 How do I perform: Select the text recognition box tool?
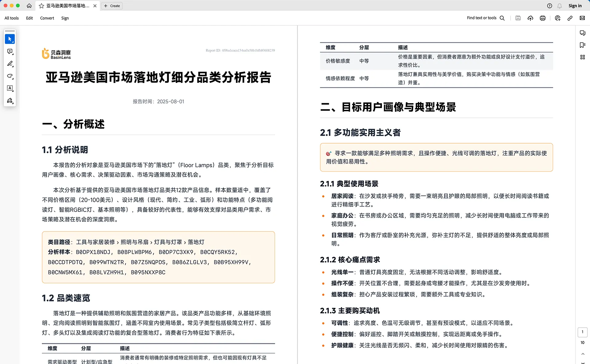tap(10, 88)
